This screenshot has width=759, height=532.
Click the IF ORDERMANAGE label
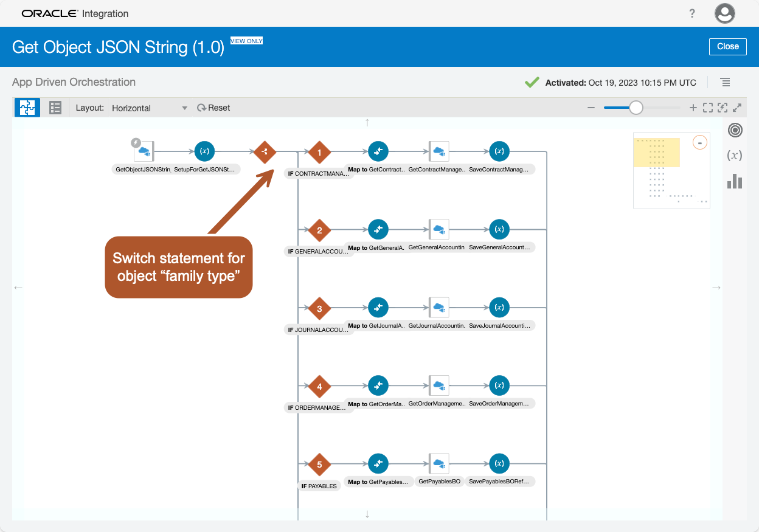[x=319, y=407]
